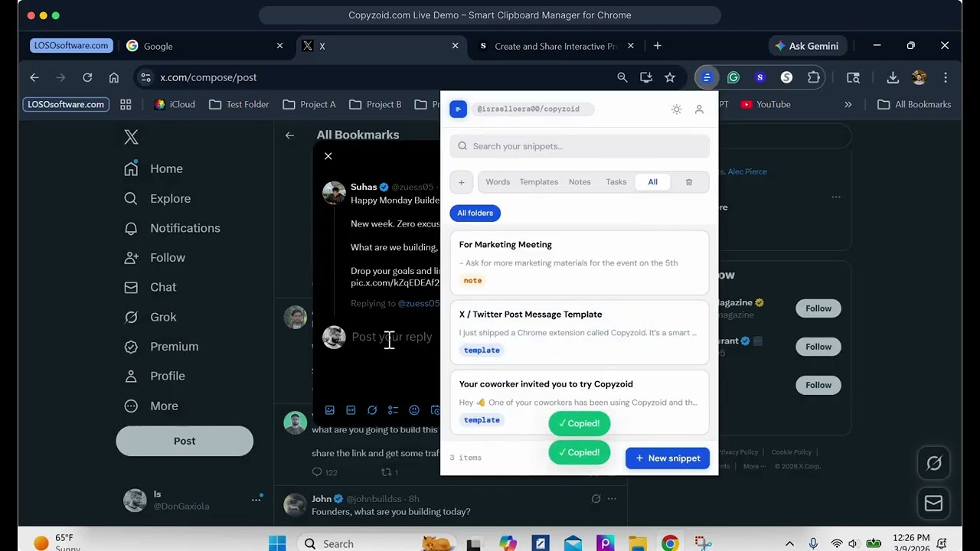Close the X reply composer
The image size is (980, 551).
click(328, 156)
